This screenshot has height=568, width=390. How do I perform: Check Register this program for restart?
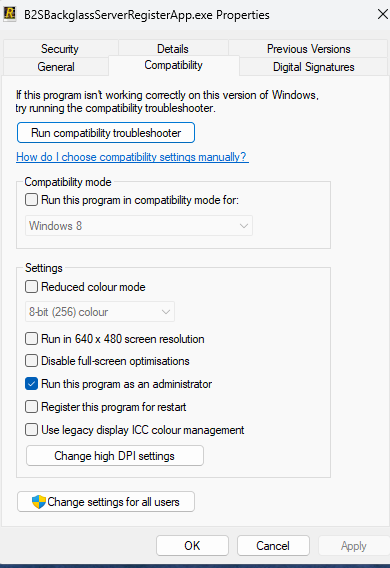32,406
